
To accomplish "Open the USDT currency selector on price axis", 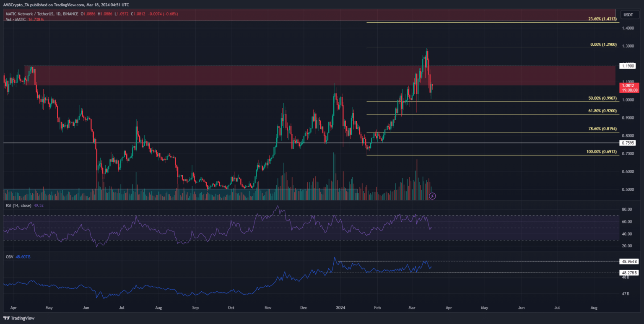I will pyautogui.click(x=628, y=15).
